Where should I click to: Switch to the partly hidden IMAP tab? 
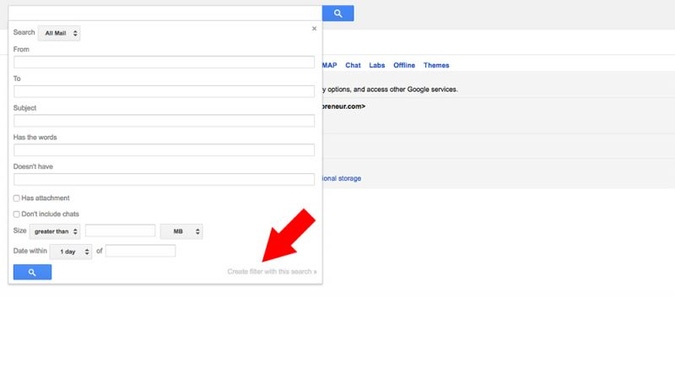coord(329,65)
